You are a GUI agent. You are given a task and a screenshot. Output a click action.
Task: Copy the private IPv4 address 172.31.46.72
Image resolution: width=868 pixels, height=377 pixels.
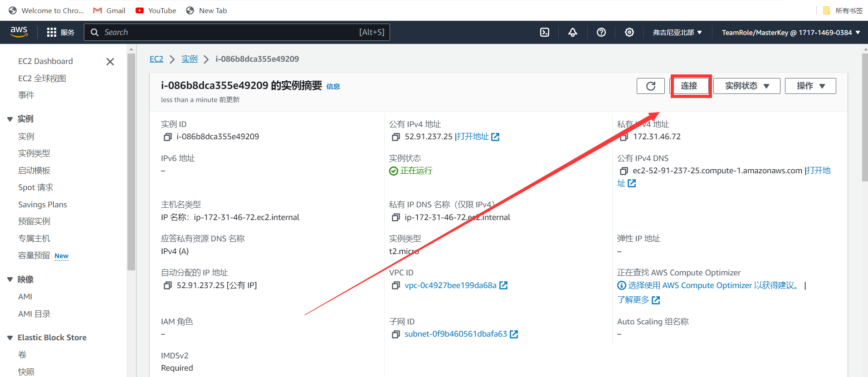(x=624, y=137)
